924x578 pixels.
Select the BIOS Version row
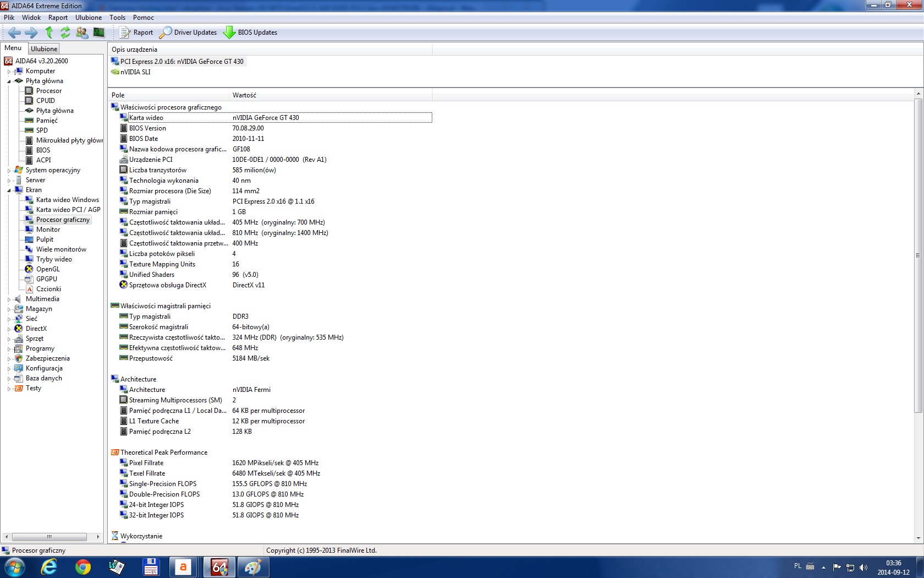276,128
